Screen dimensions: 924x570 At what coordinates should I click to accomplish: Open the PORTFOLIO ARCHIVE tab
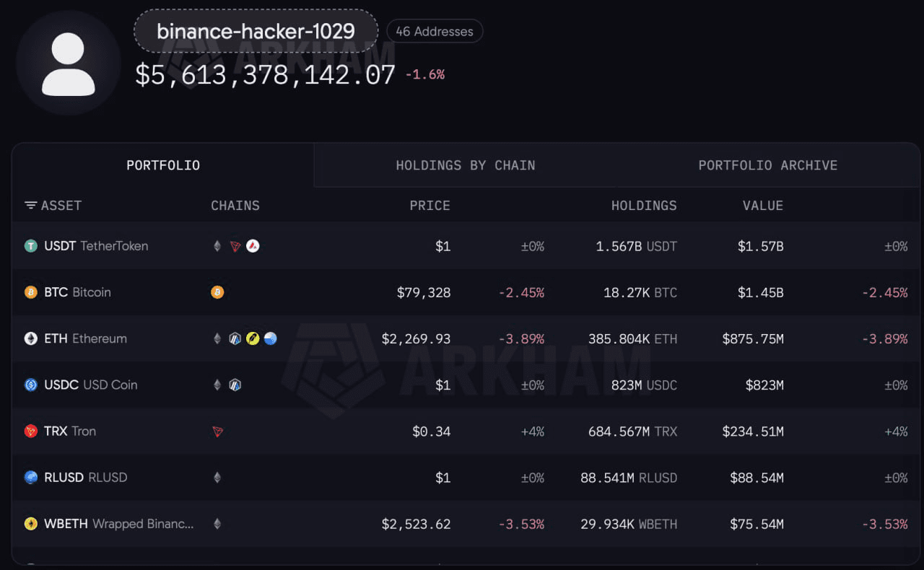coord(768,165)
